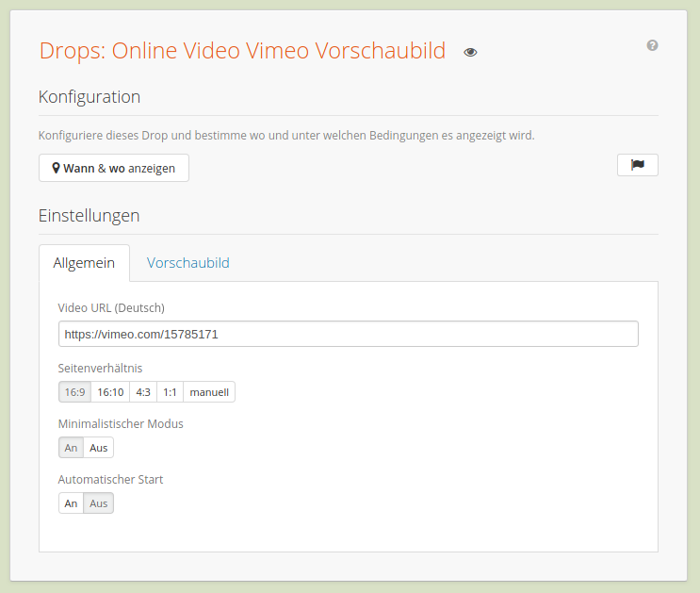
Task: Click the 'Seitenverhältnis' label
Action: pyautogui.click(x=100, y=369)
